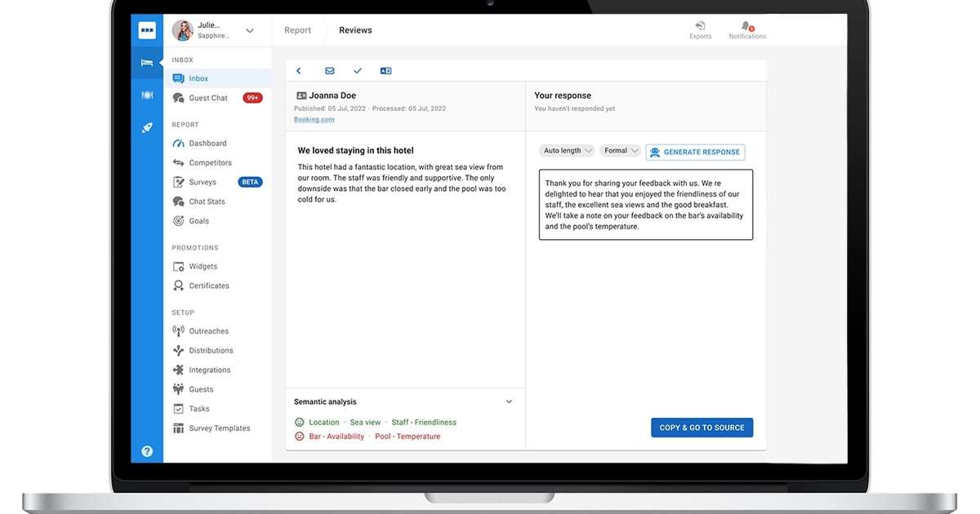Open Guest Chat in sidebar

[x=208, y=98]
